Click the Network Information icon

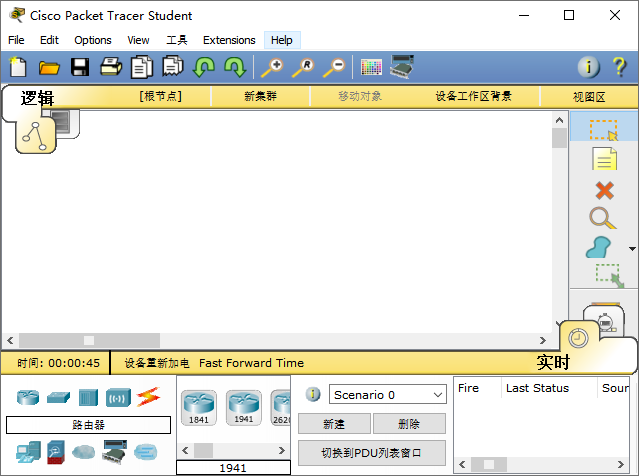tap(588, 67)
